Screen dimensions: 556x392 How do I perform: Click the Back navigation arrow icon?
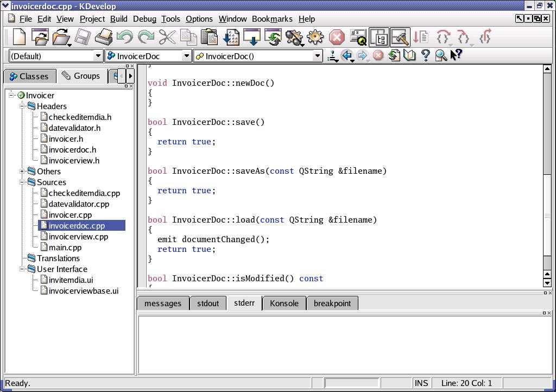(x=347, y=55)
